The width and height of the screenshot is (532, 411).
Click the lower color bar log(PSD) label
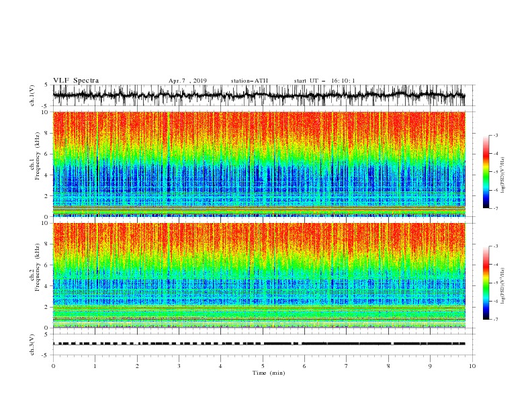[502, 285]
